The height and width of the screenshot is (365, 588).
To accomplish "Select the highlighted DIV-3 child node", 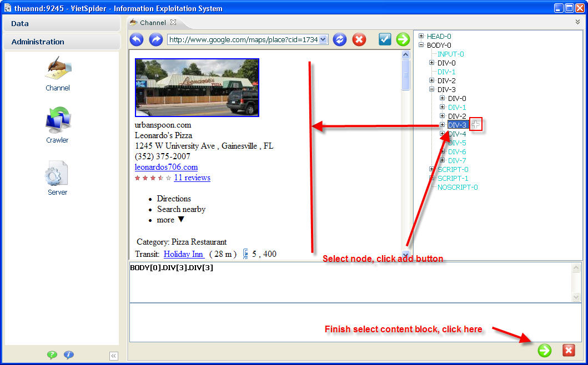I will (x=458, y=125).
